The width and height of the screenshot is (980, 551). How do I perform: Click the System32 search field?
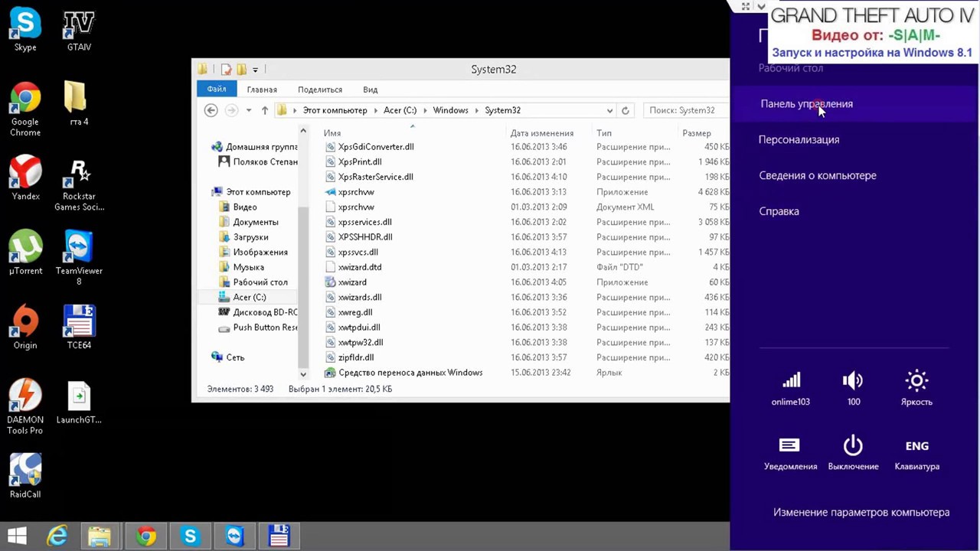click(684, 110)
